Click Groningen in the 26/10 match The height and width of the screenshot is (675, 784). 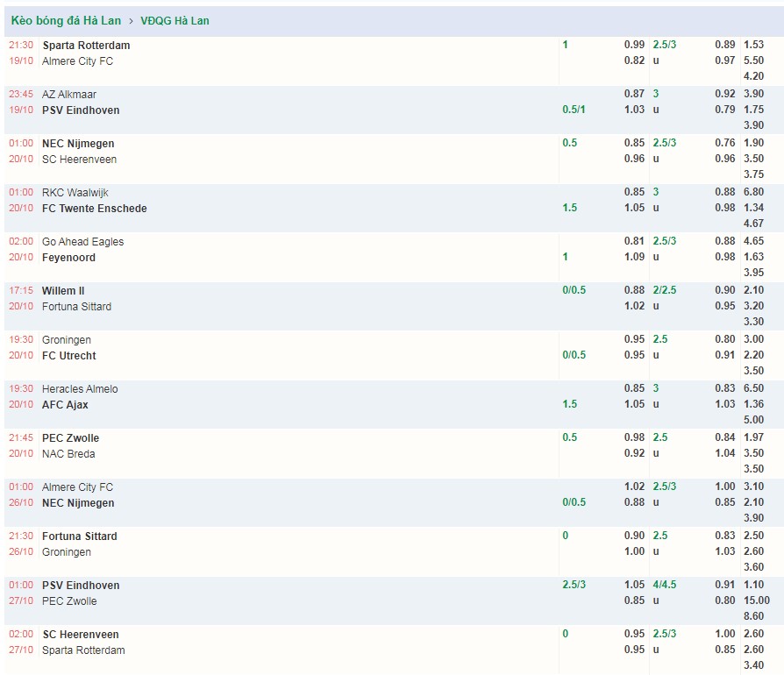(x=67, y=551)
